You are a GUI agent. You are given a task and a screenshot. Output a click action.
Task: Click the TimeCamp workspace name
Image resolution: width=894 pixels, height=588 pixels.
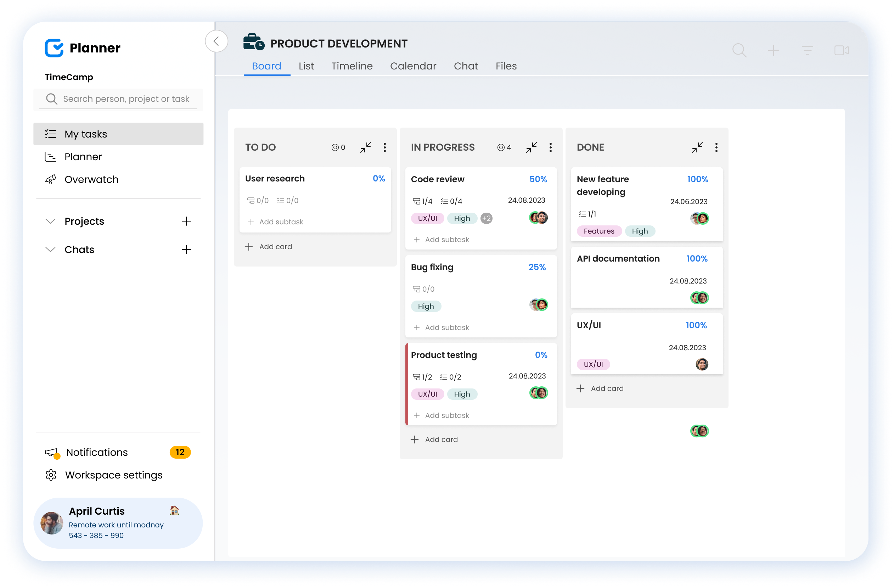69,77
